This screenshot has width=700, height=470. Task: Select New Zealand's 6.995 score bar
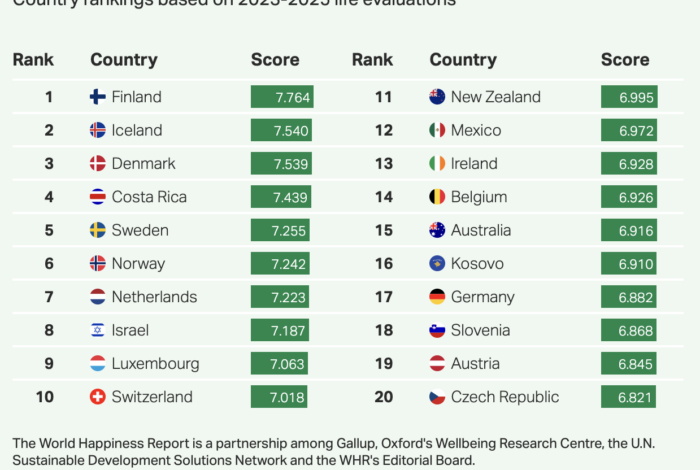629,97
